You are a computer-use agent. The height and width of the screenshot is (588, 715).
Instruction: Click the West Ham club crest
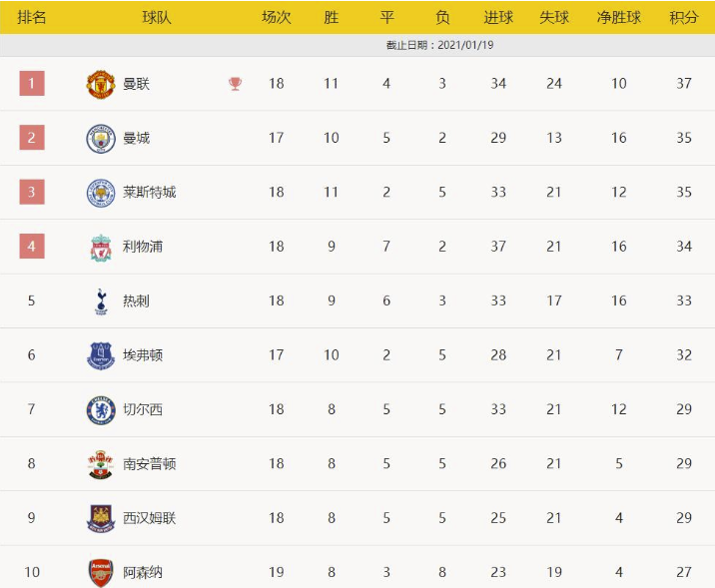point(101,518)
